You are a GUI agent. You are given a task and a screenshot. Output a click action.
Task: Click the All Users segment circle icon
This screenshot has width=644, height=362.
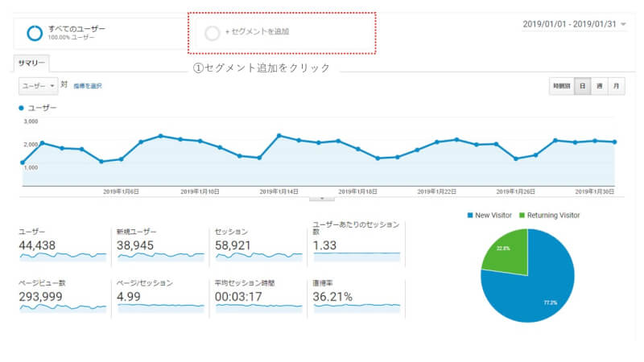[x=35, y=33]
